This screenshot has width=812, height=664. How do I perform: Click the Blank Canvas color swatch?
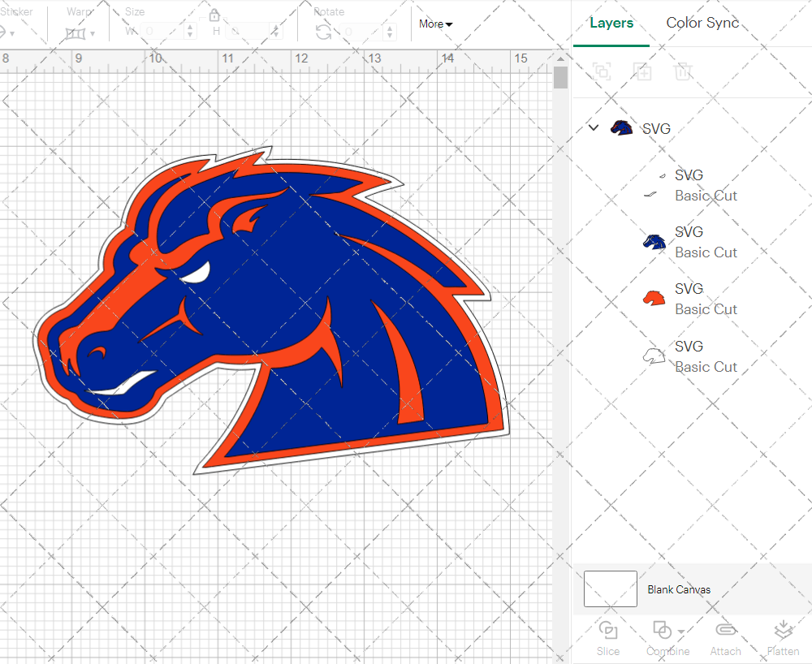point(610,589)
